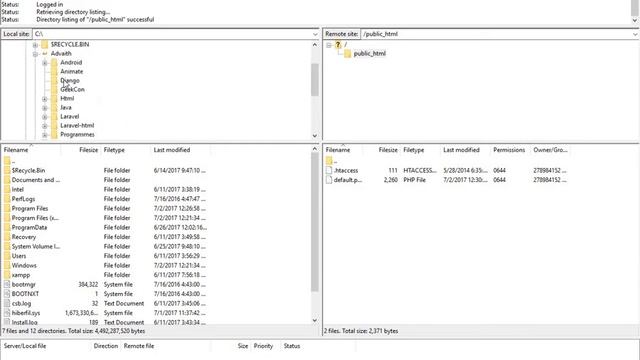Image resolution: width=640 pixels, height=360 pixels.
Task: Select the GeekCon folder in local tree
Action: (x=72, y=89)
